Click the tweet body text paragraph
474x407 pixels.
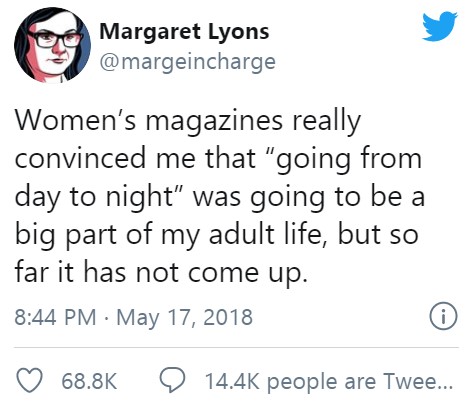220,197
